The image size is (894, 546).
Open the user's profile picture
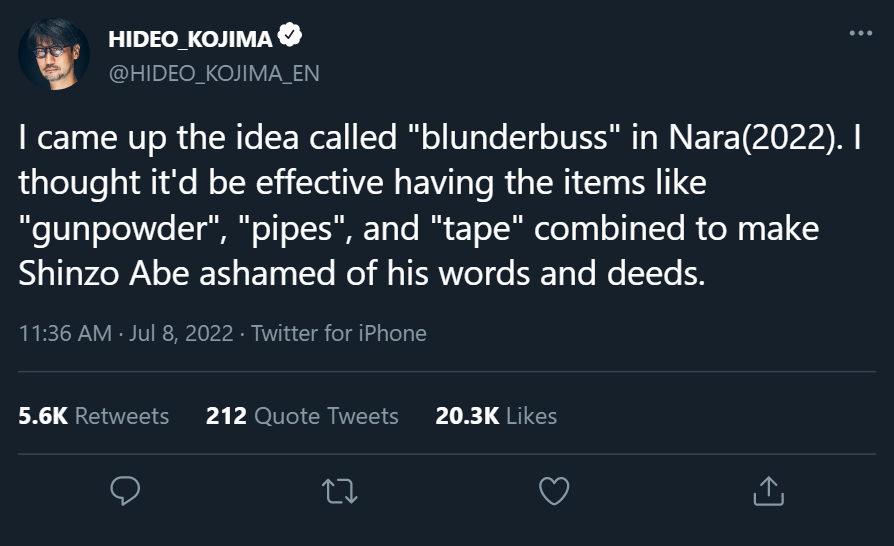54,54
